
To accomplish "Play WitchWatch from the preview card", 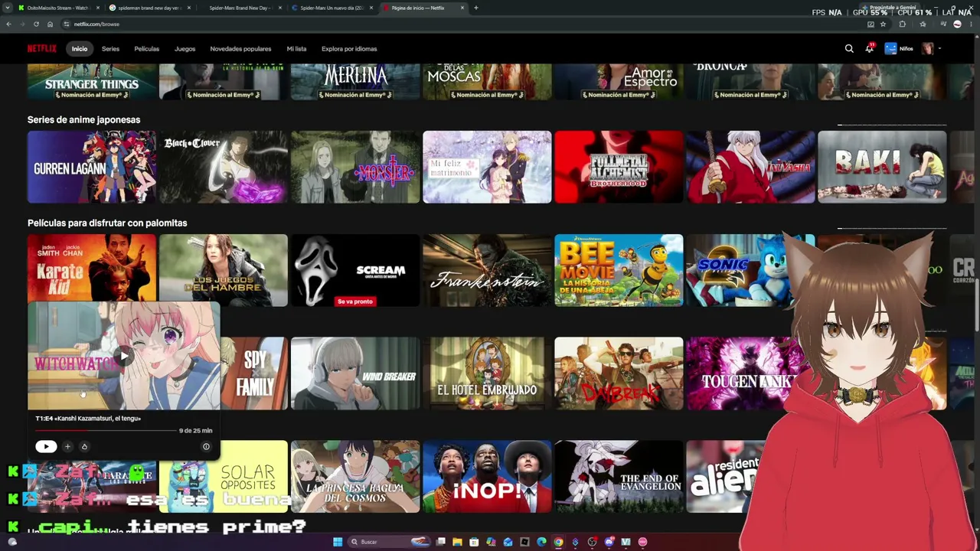I will click(x=46, y=447).
